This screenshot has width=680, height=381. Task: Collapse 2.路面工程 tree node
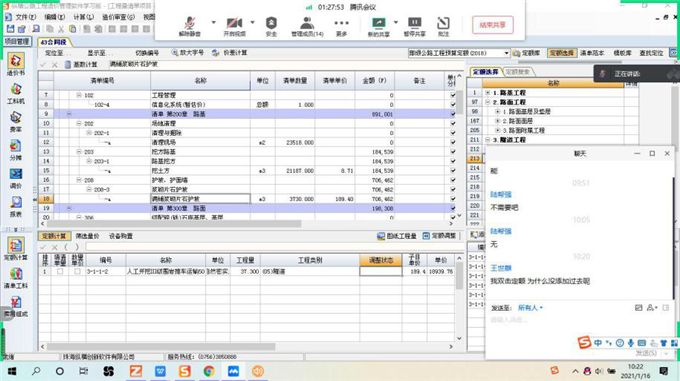(488, 102)
